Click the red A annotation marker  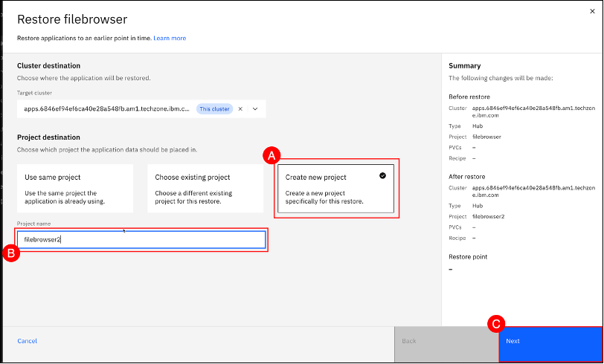(272, 155)
